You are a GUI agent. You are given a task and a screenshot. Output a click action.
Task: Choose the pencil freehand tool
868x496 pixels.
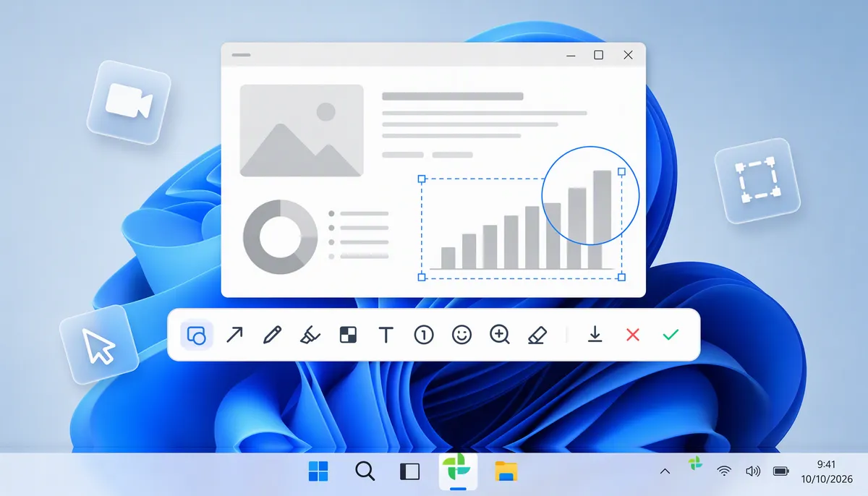point(272,335)
